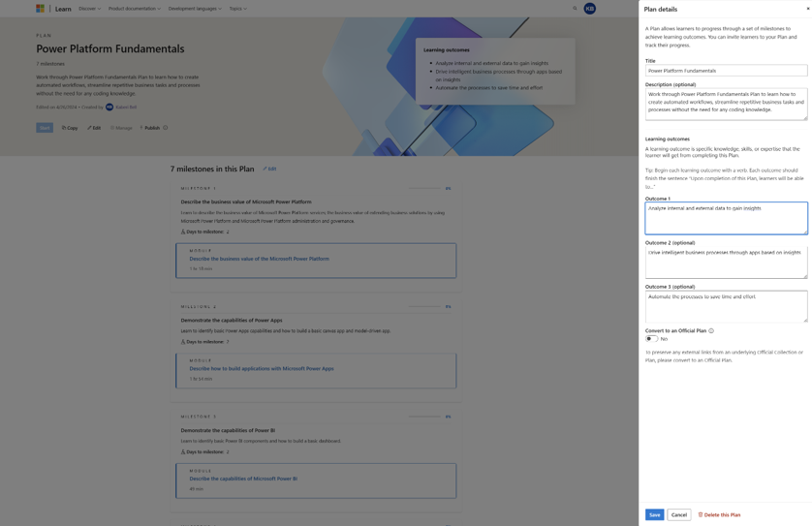Open the search magnifier icon
This screenshot has width=812, height=526.
pyautogui.click(x=575, y=9)
